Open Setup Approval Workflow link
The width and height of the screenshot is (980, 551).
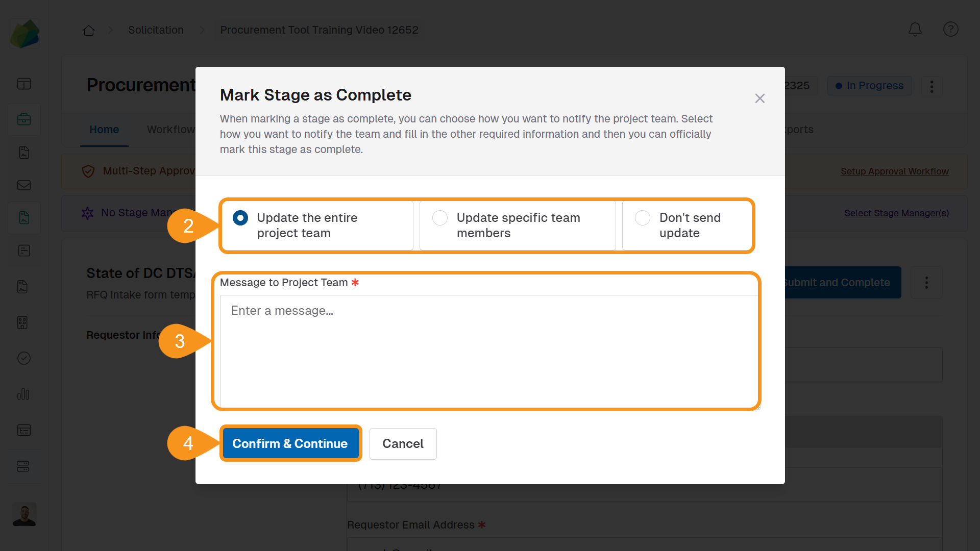[894, 171]
